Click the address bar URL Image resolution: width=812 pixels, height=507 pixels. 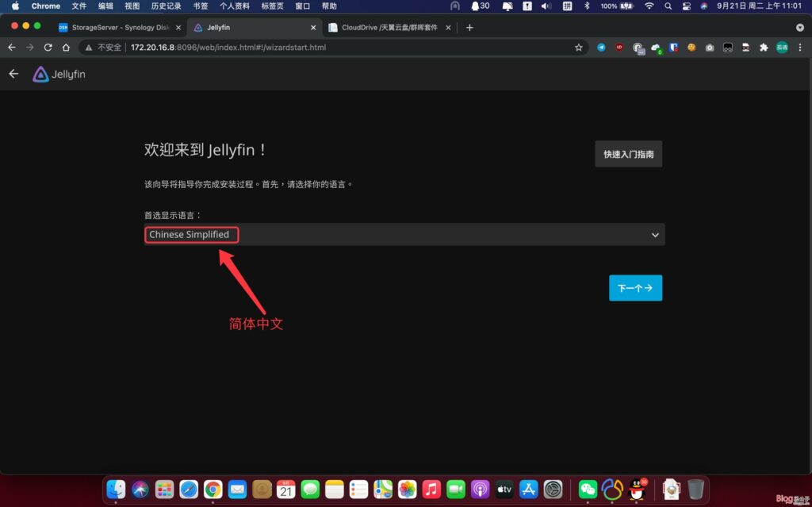tap(228, 47)
